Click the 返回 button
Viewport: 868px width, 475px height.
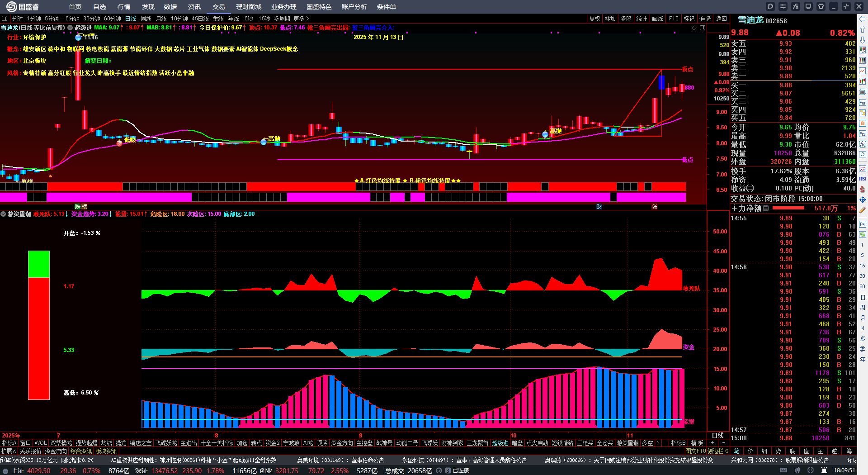pyautogui.click(x=722, y=19)
